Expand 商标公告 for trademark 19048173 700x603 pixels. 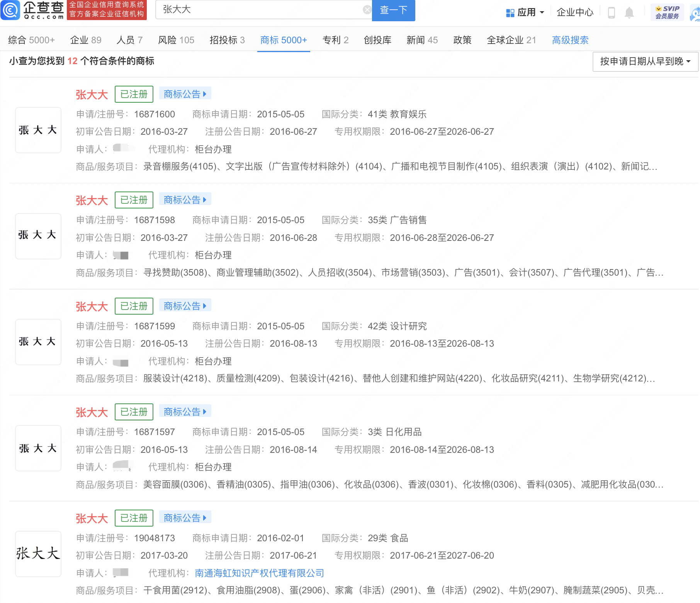(x=185, y=517)
